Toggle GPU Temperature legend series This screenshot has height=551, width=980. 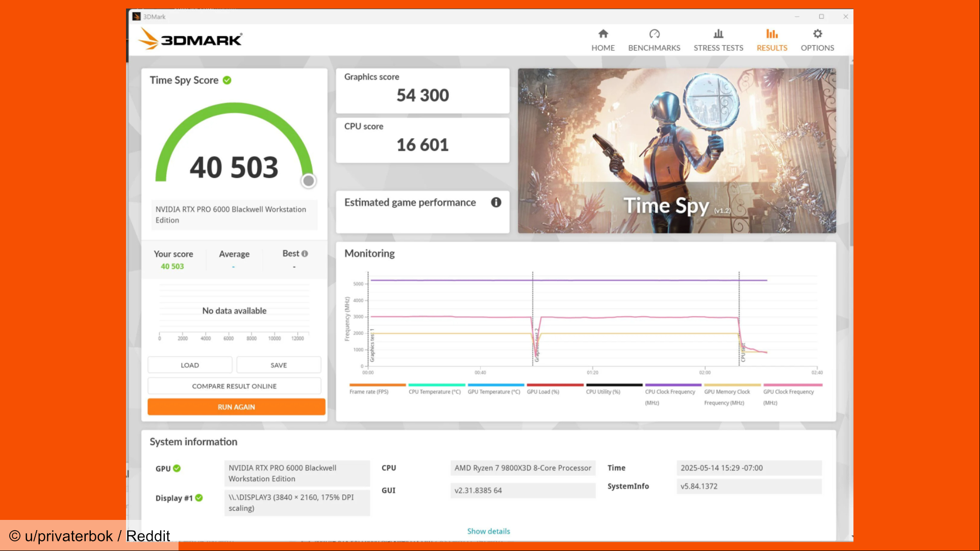[x=495, y=389]
